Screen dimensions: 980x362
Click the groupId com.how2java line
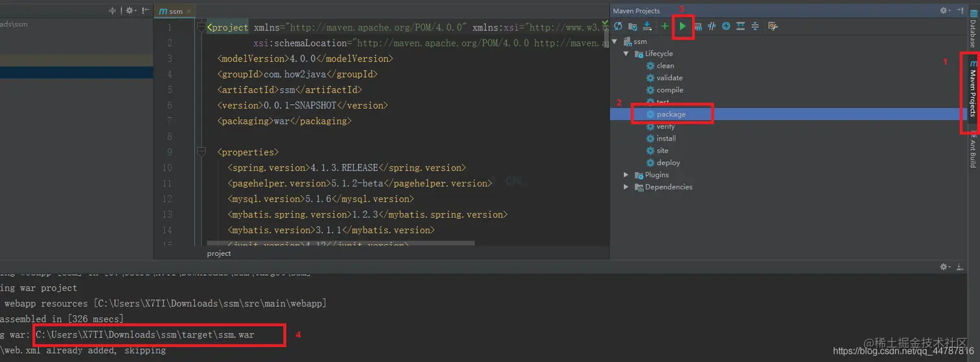(x=297, y=74)
